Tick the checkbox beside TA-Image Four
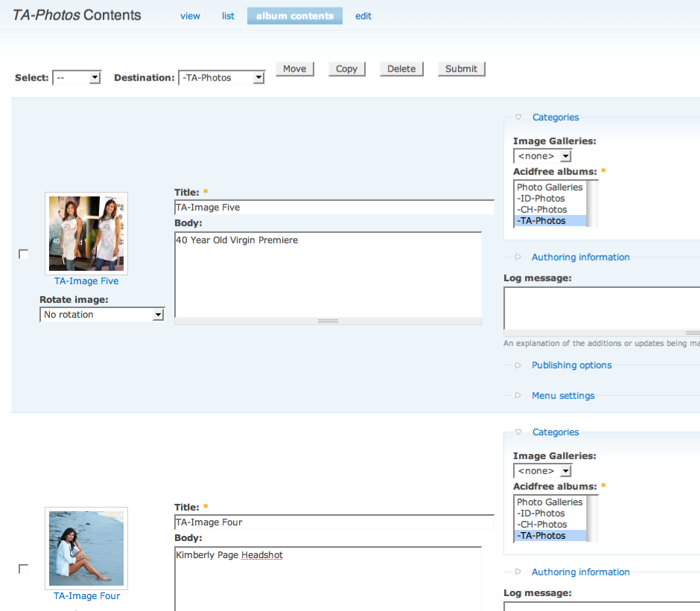 click(x=23, y=569)
